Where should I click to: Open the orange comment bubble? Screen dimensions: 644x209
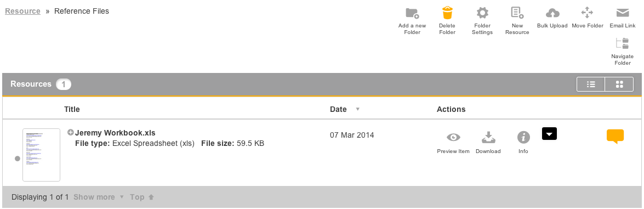(615, 137)
